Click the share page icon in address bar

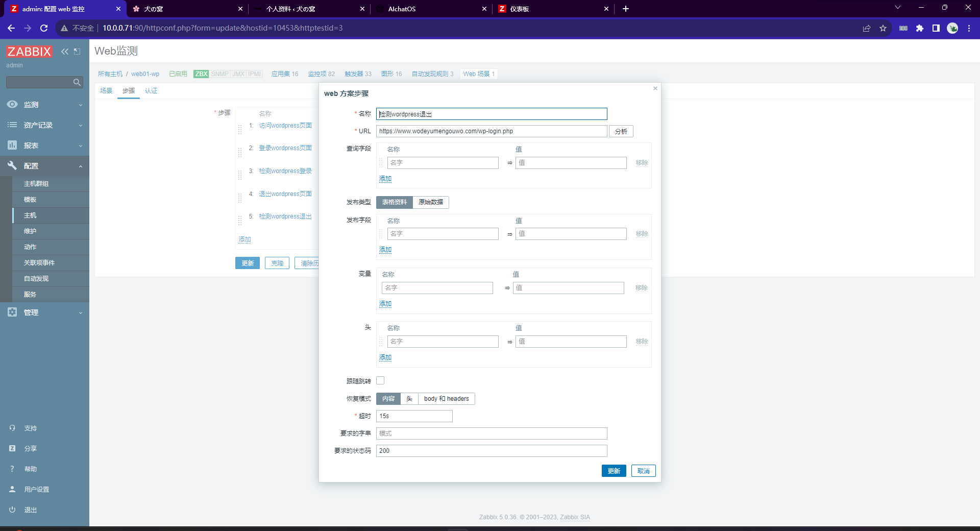[x=867, y=28]
